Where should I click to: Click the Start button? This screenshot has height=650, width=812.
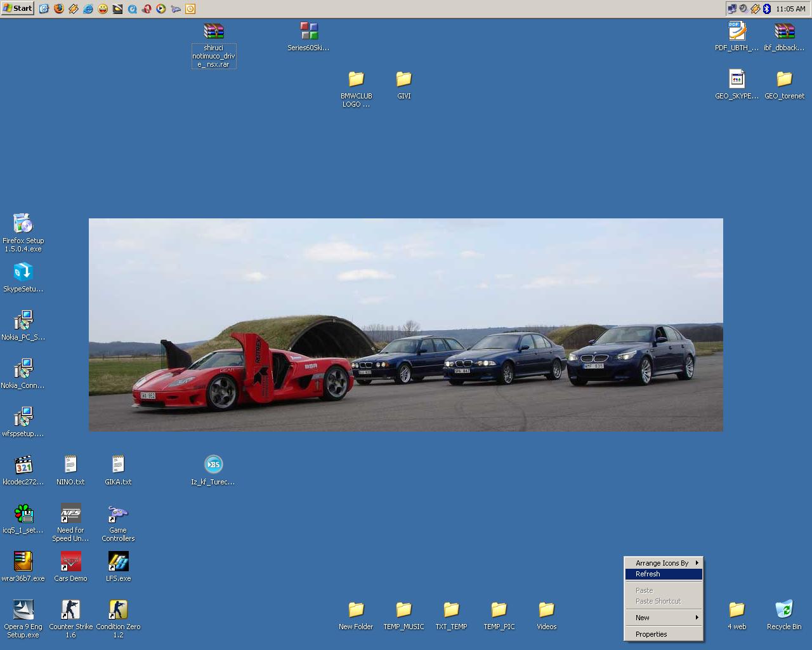[x=18, y=9]
